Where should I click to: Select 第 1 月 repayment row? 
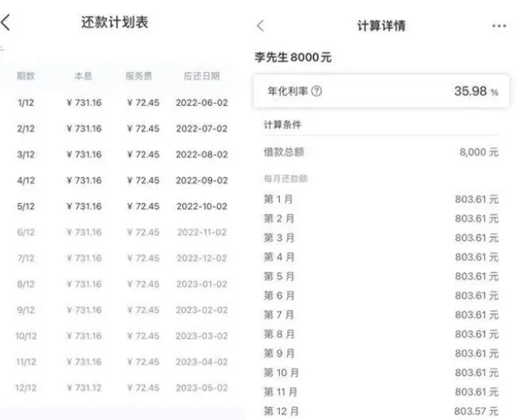[380, 199]
